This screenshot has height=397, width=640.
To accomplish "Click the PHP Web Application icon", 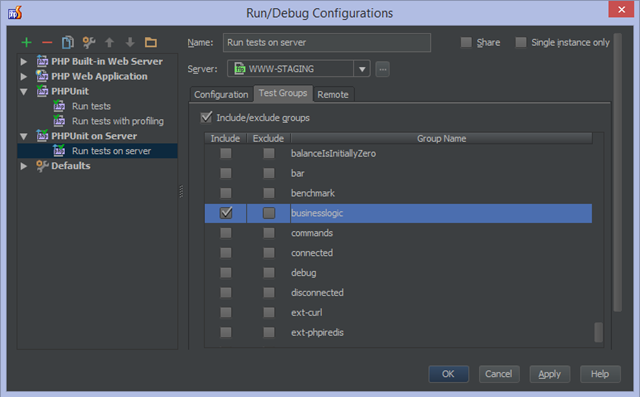I will pos(42,76).
